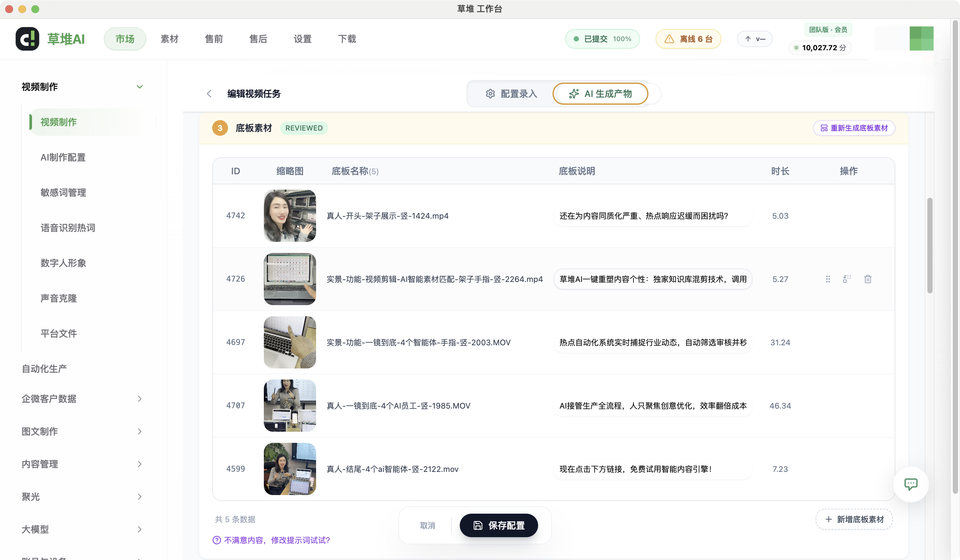Screen dimensions: 960x560
Task: Click the green squares widget top right
Action: (921, 38)
